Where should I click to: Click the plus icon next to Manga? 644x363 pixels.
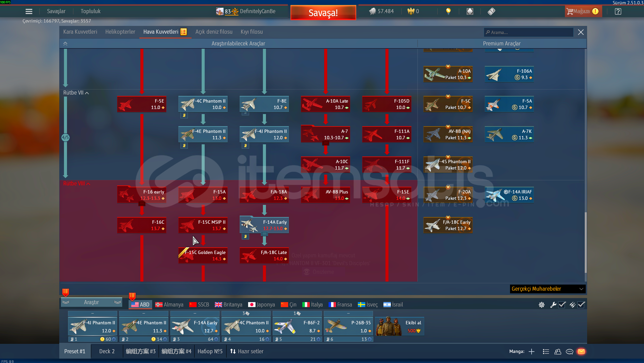tap(532, 352)
